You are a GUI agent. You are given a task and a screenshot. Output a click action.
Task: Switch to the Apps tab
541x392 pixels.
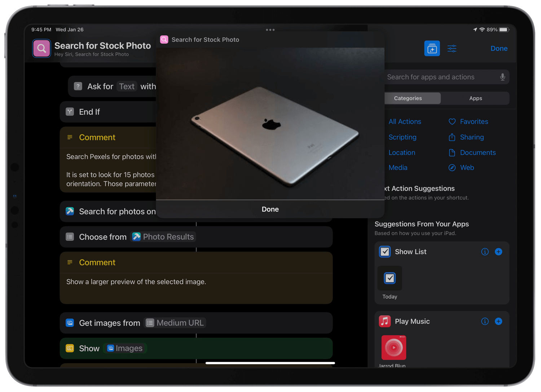coord(475,98)
